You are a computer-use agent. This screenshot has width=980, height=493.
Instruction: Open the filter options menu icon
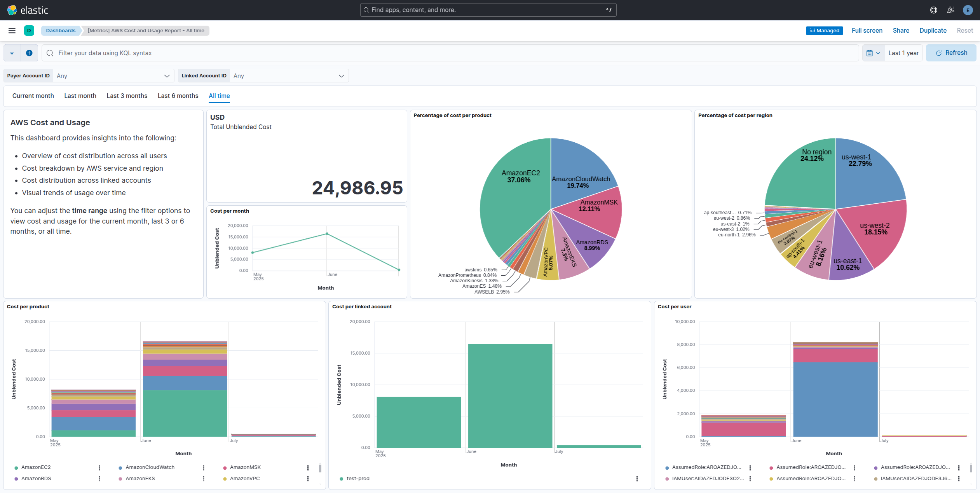click(x=12, y=53)
